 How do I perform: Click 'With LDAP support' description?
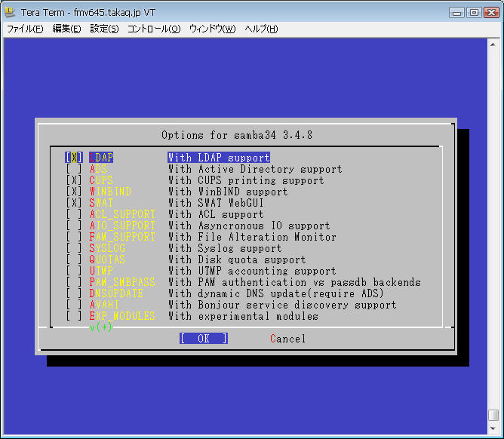pyautogui.click(x=219, y=158)
